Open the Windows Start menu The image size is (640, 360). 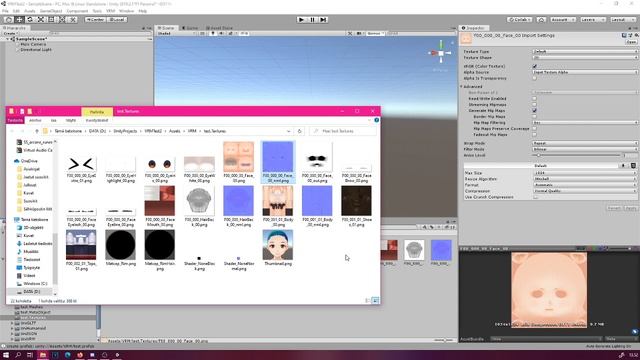[6, 355]
